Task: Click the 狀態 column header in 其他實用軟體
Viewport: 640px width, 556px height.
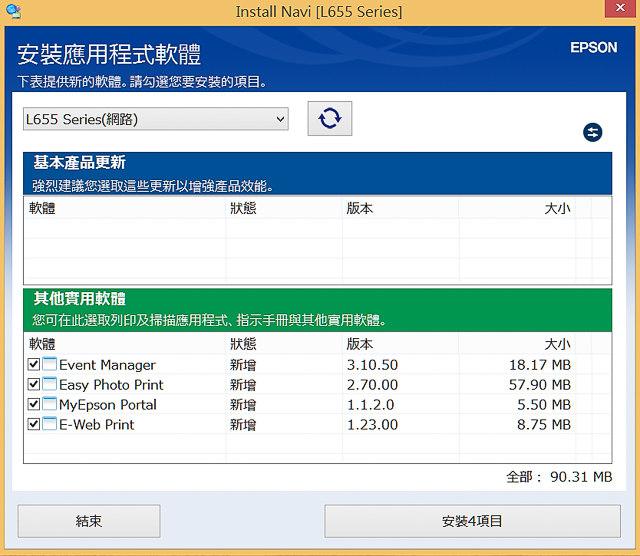Action: pos(243,344)
